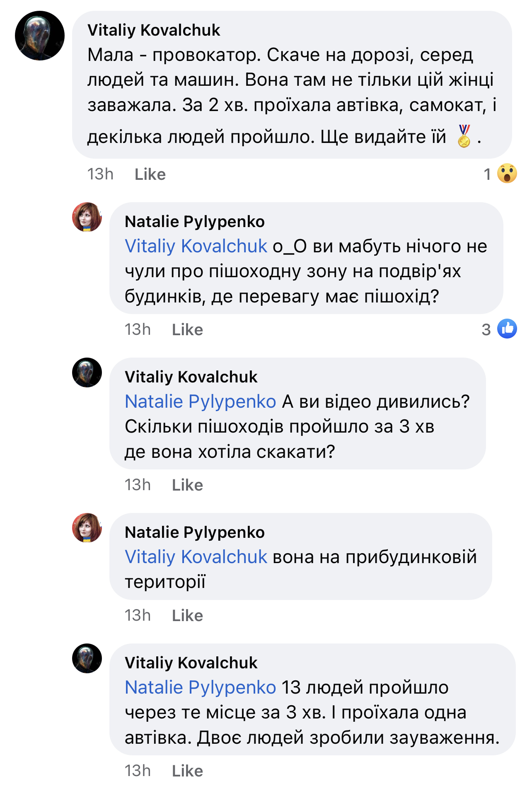Open the Natalie Pylypenko mention in the last reply
This screenshot has width=532, height=786.
pos(201,687)
